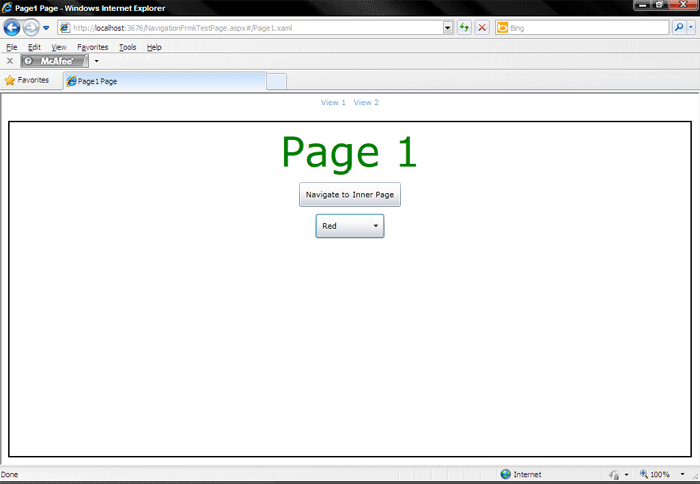Click the View 1 link
Image resolution: width=700 pixels, height=484 pixels.
[333, 102]
